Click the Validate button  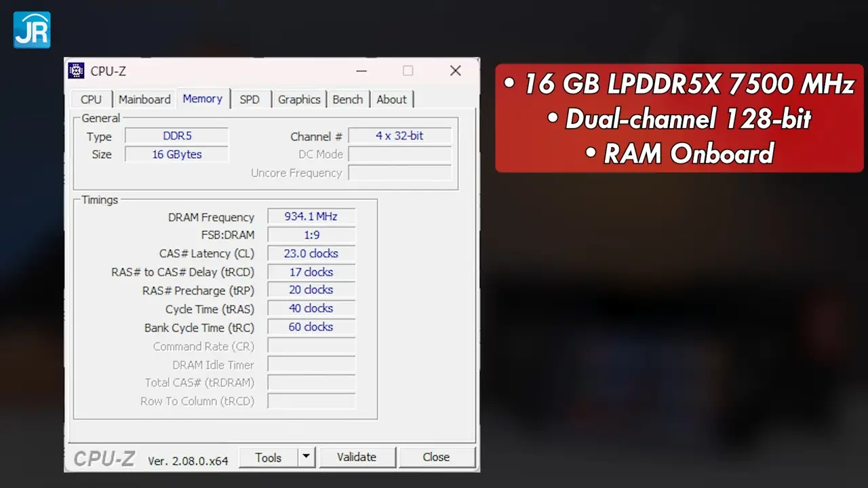(357, 457)
